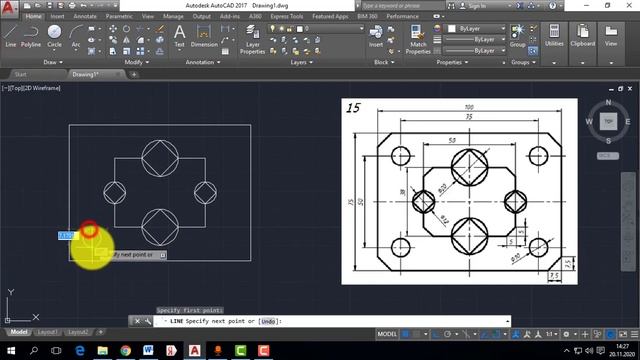The width and height of the screenshot is (640, 360).
Task: Expand the Draw panel
Action: click(x=53, y=62)
